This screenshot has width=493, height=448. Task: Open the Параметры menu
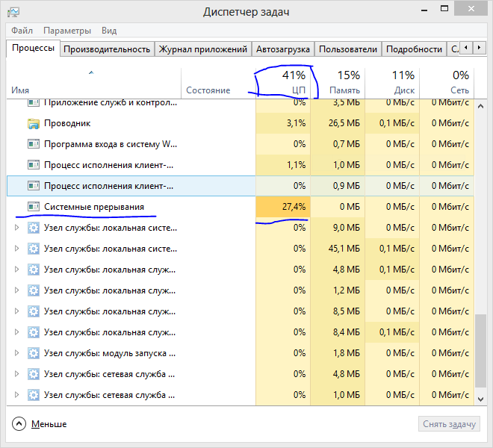[67, 31]
